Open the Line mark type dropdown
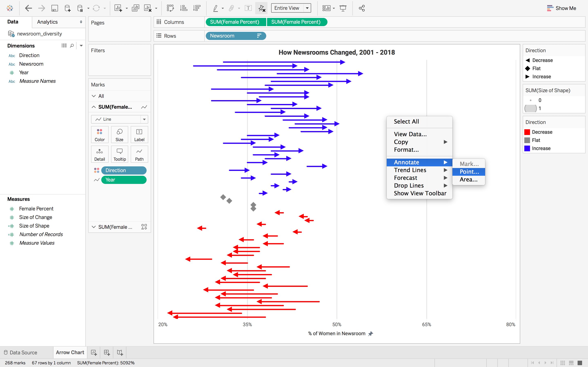The height and width of the screenshot is (367, 588). click(x=144, y=119)
